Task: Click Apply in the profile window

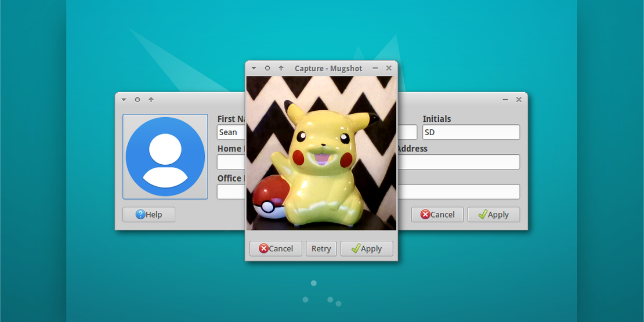Action: pos(493,215)
